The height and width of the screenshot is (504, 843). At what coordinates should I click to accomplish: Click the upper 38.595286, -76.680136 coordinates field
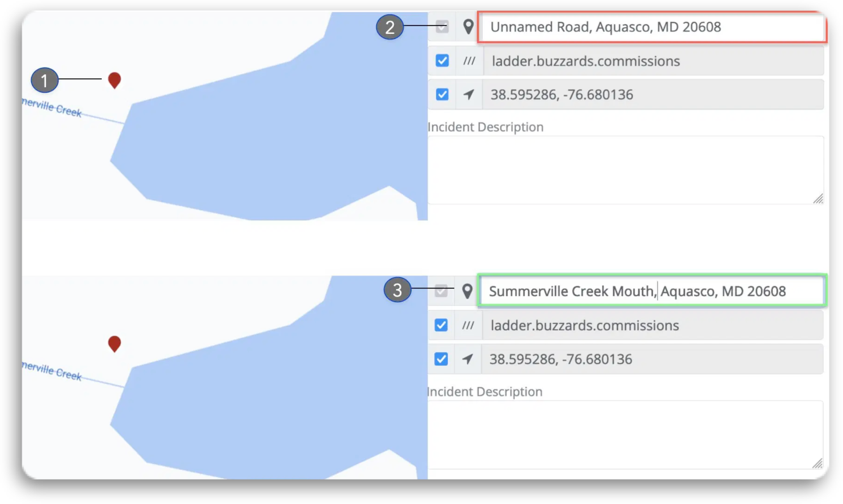tap(653, 94)
